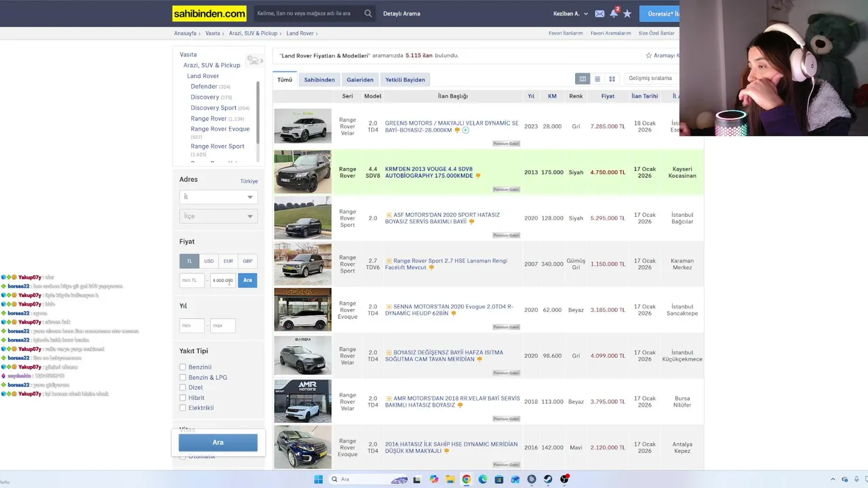Click the search magnifier icon in header
This screenshot has height=488, width=868.
368,14
